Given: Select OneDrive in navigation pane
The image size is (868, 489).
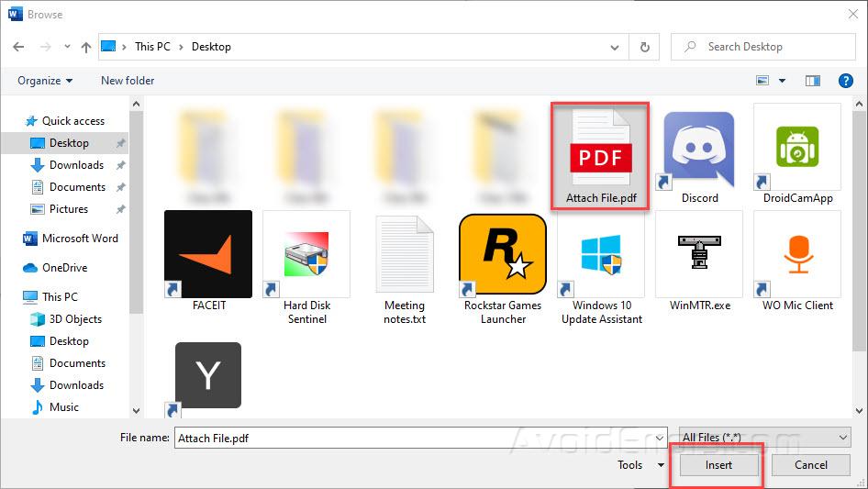Looking at the screenshot, I should click(64, 268).
